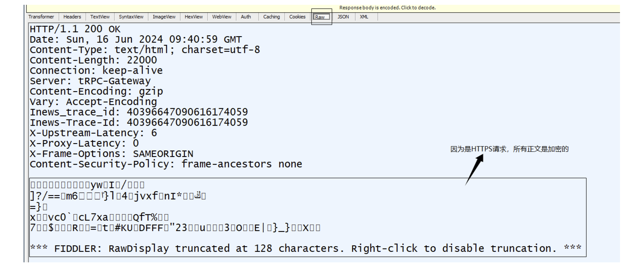Image resolution: width=644 pixels, height=266 pixels.
Task: Click the 'Content-Encoding: gzip' line
Action: (x=96, y=91)
